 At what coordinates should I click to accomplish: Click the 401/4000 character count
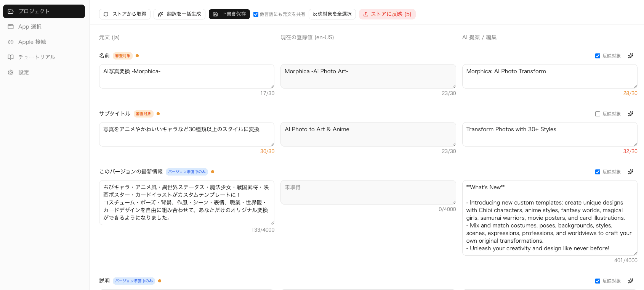click(x=626, y=260)
